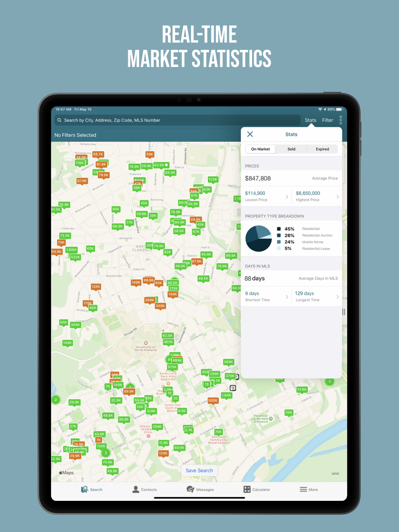The image size is (399, 532).
Task: Open the three-dot options menu
Action: click(341, 120)
